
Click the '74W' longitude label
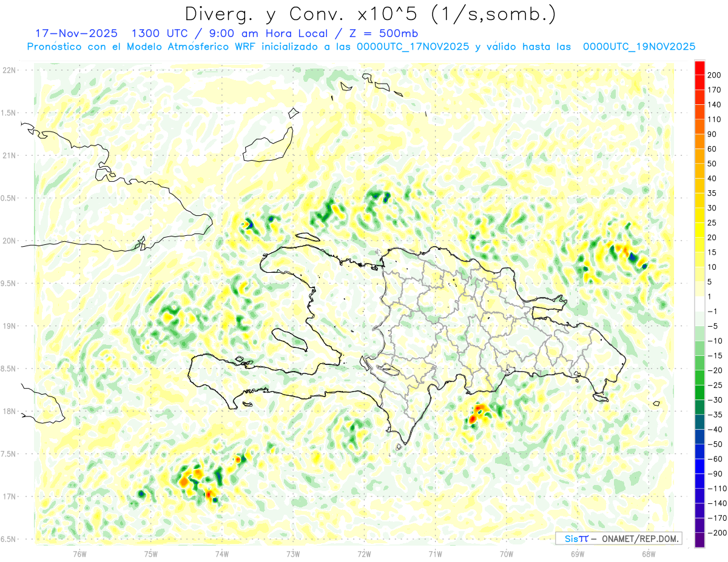[221, 554]
